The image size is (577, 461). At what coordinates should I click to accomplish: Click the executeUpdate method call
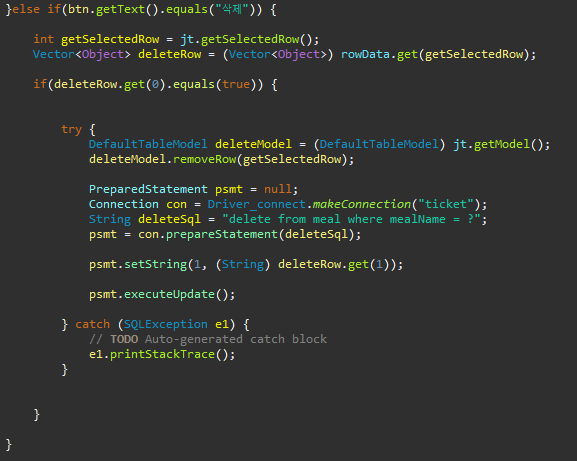pyautogui.click(x=169, y=294)
